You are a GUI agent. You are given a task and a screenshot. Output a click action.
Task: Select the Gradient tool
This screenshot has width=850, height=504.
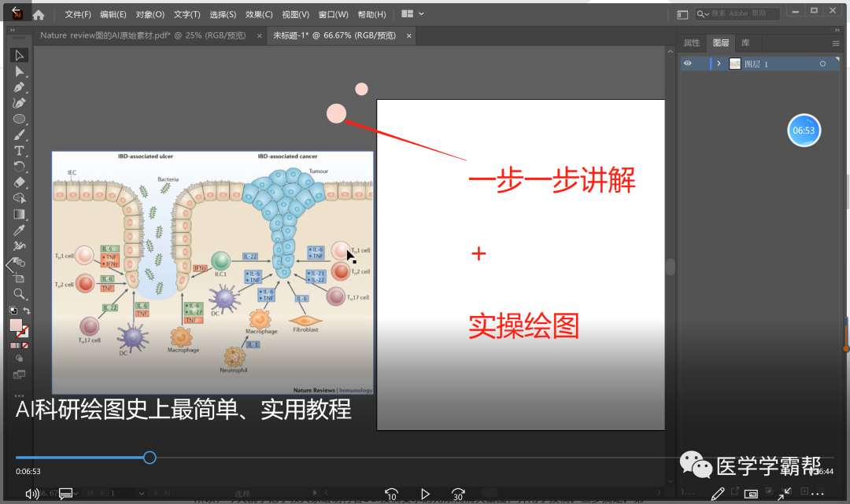19,215
